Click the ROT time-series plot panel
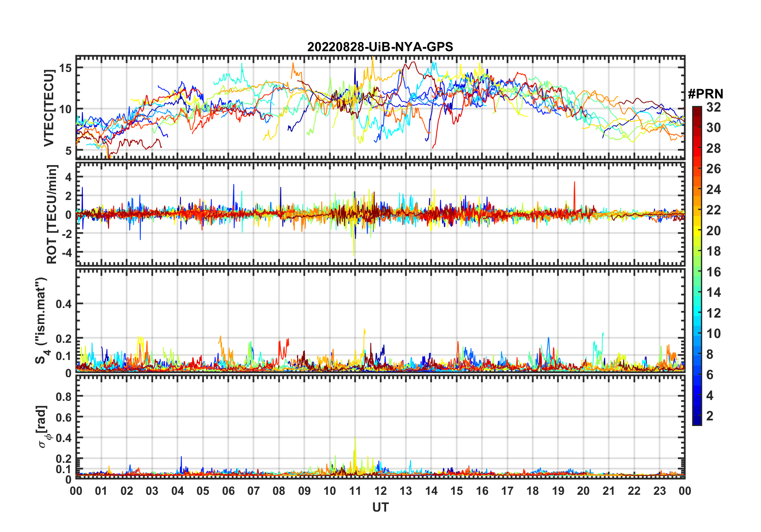The image size is (761, 532). (380, 214)
